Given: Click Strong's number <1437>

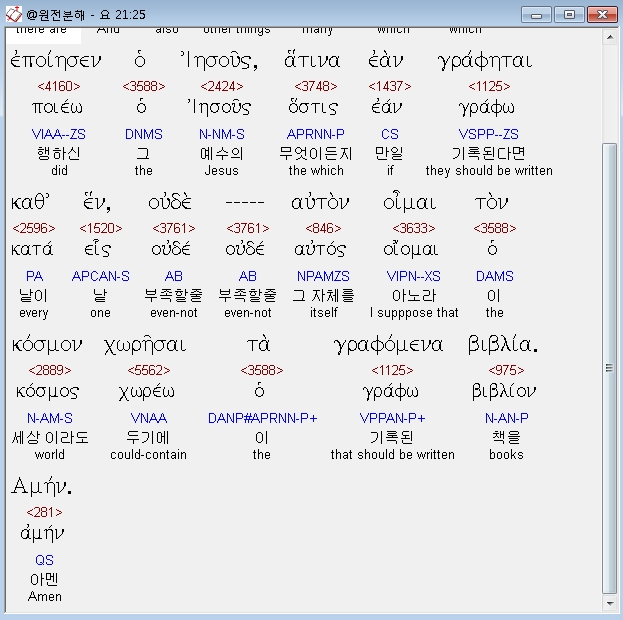Looking at the screenshot, I should pos(390,86).
